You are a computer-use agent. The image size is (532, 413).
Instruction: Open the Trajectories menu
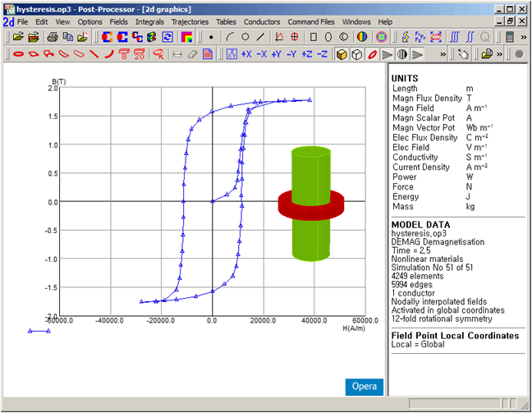tap(189, 21)
